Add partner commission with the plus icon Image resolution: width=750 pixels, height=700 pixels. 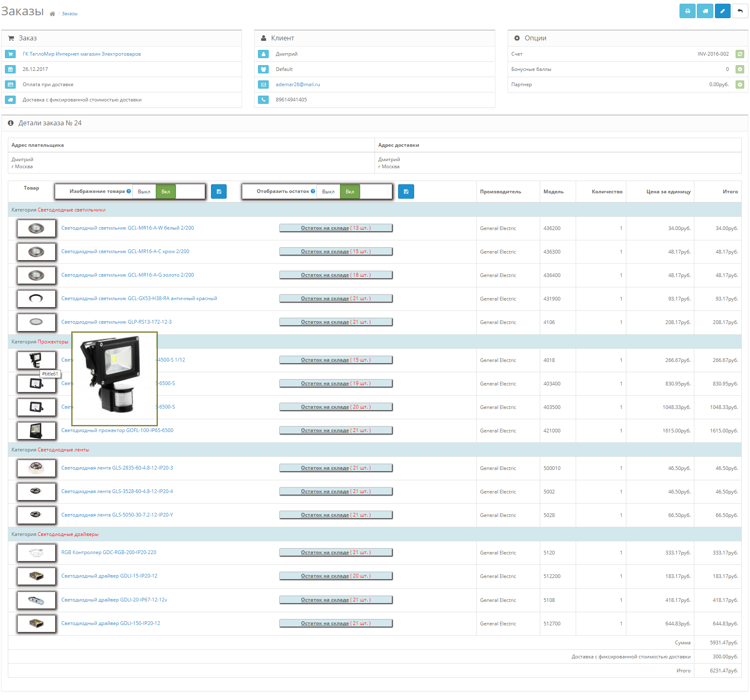coord(740,85)
